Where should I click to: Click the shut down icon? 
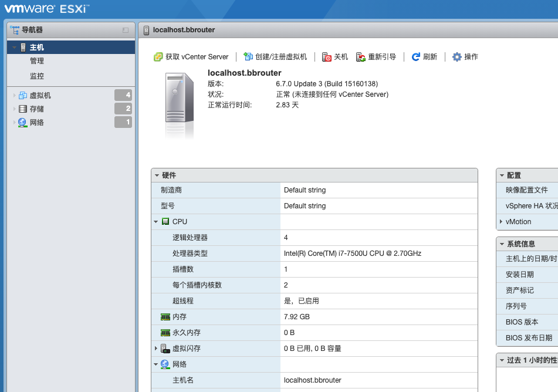(326, 57)
